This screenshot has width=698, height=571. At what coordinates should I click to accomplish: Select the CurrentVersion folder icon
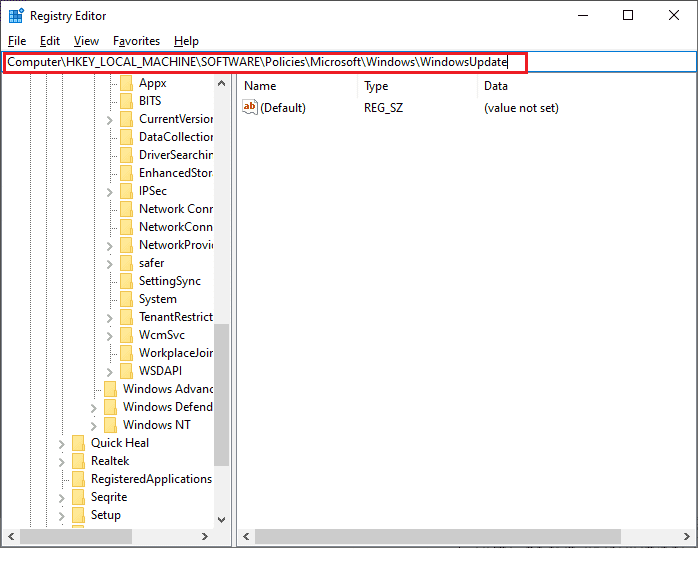point(126,119)
